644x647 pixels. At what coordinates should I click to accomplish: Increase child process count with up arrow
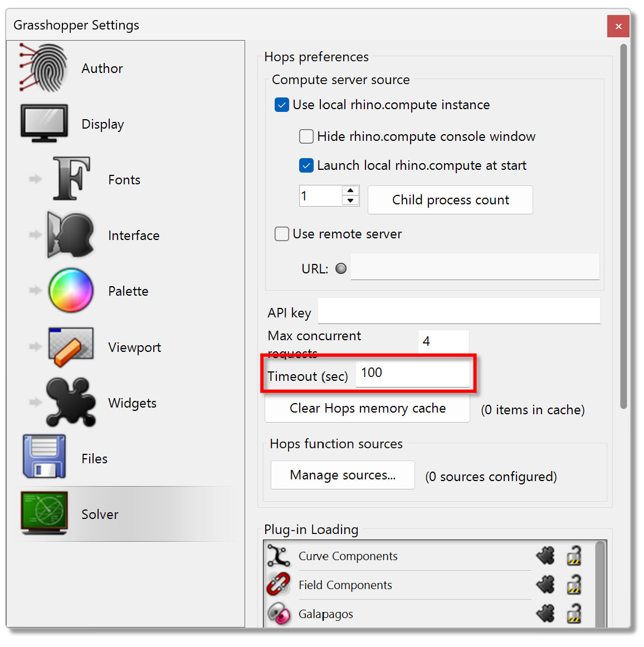pyautogui.click(x=350, y=190)
